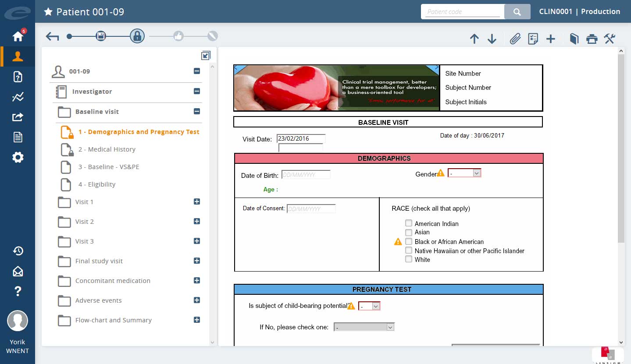Click the save floppy disk step
The width and height of the screenshot is (631, 364).
[101, 36]
